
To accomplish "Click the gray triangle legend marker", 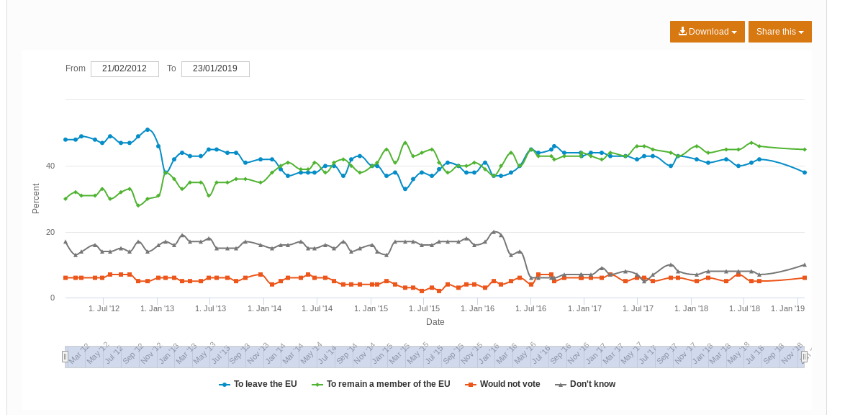I will [561, 385].
